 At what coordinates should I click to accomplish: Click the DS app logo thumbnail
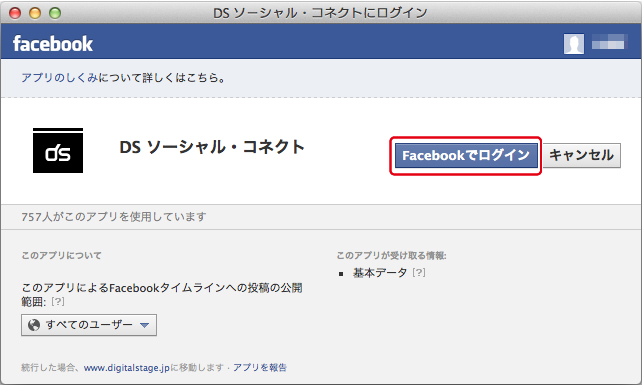(58, 150)
